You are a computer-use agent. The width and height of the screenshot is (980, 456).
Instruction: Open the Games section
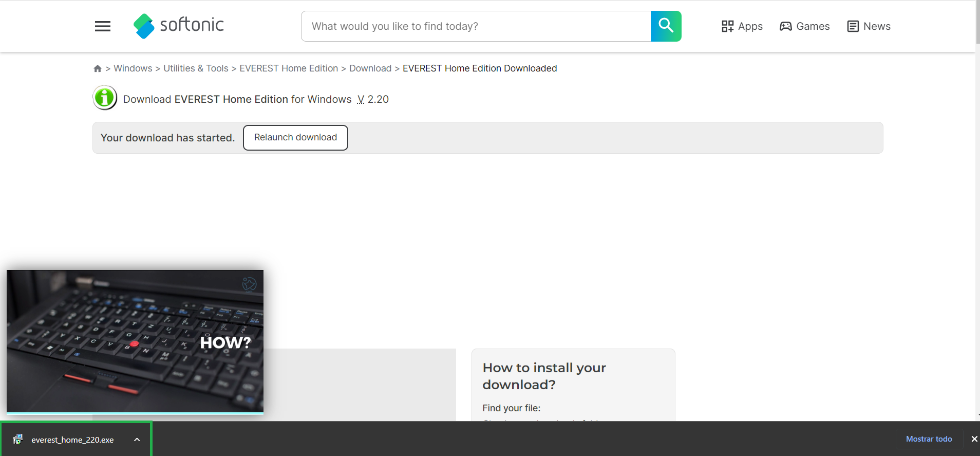(805, 26)
